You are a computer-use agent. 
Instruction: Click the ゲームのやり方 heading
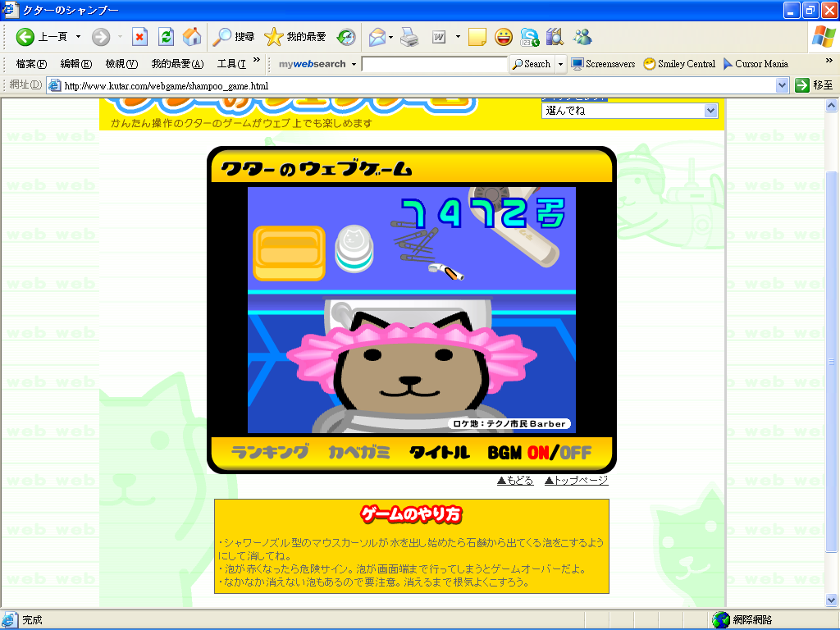(411, 514)
